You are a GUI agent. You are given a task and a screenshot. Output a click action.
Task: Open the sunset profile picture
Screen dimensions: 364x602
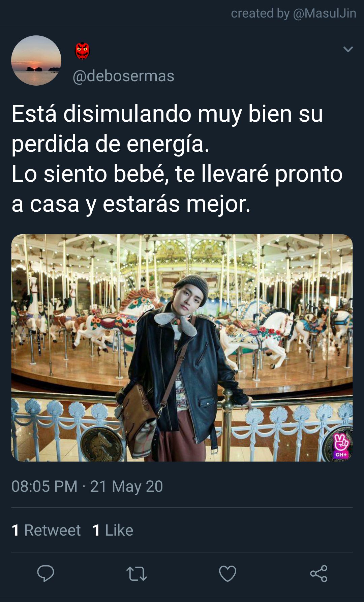[36, 60]
